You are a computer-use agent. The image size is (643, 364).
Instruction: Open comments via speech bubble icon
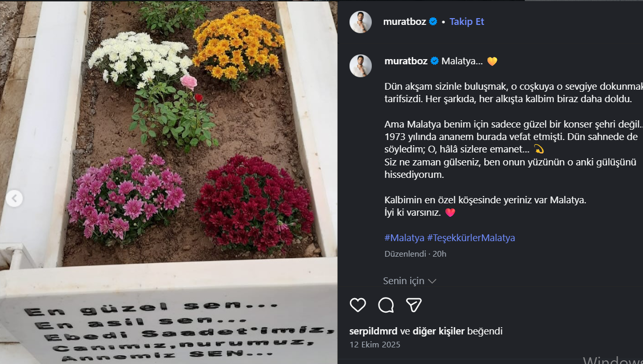pyautogui.click(x=386, y=305)
